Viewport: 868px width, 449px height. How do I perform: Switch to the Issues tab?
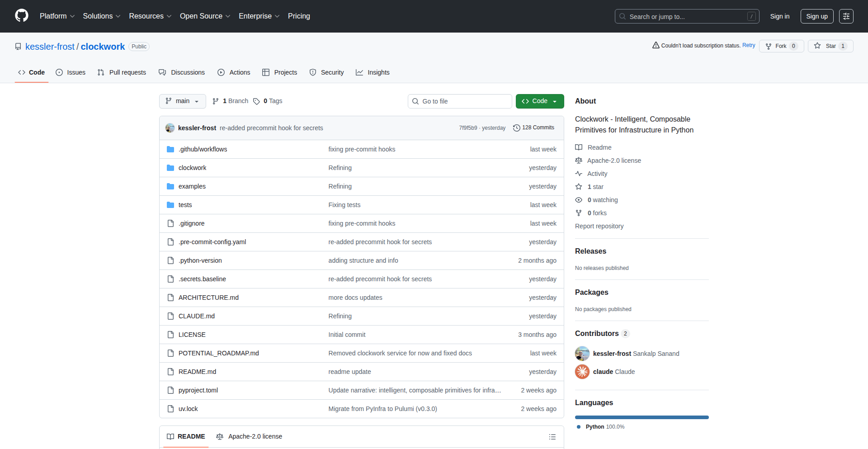click(x=71, y=72)
